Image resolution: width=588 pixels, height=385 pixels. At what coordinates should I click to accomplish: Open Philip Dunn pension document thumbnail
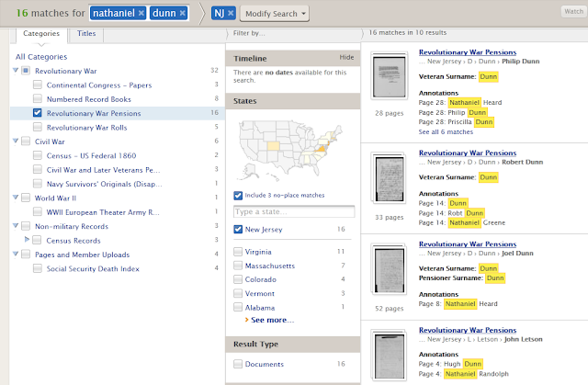point(389,76)
